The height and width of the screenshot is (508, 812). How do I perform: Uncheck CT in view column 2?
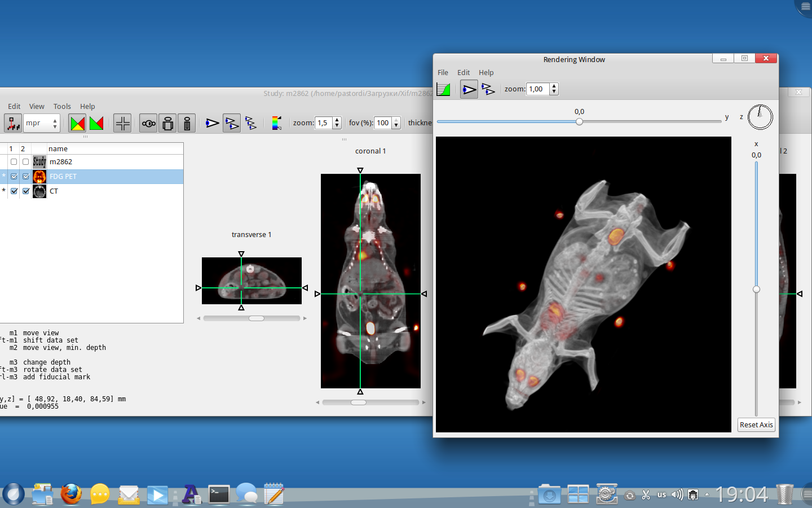click(x=26, y=191)
